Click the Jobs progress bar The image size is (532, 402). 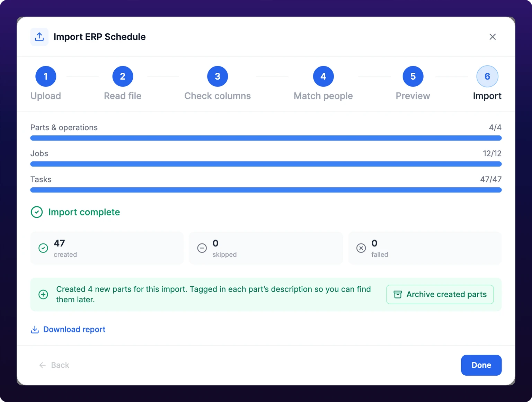click(x=266, y=164)
